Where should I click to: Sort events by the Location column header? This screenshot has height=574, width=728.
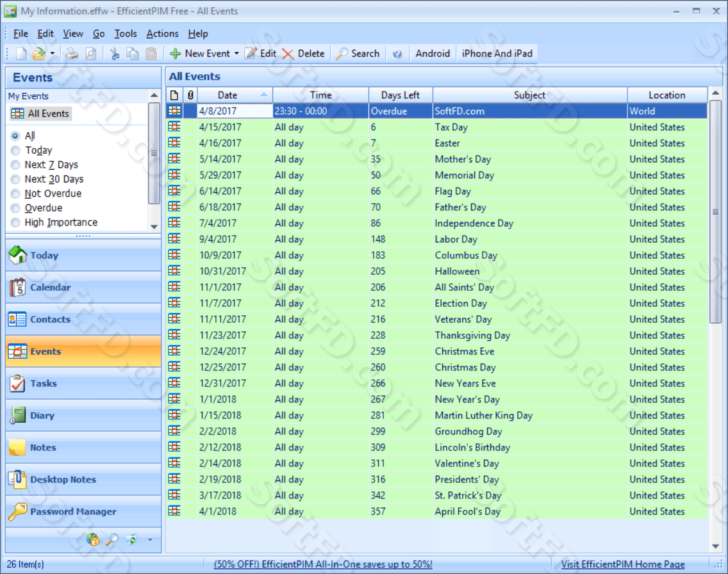[667, 95]
